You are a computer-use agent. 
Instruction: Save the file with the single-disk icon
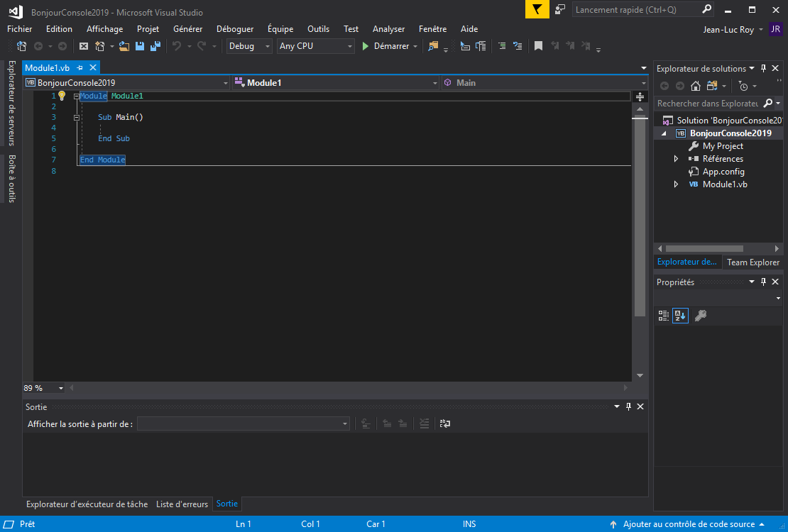(140, 46)
